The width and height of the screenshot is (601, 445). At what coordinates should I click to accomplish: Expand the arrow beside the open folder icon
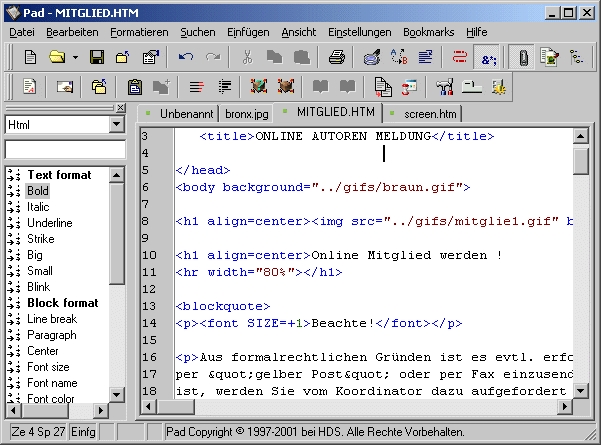tap(75, 58)
